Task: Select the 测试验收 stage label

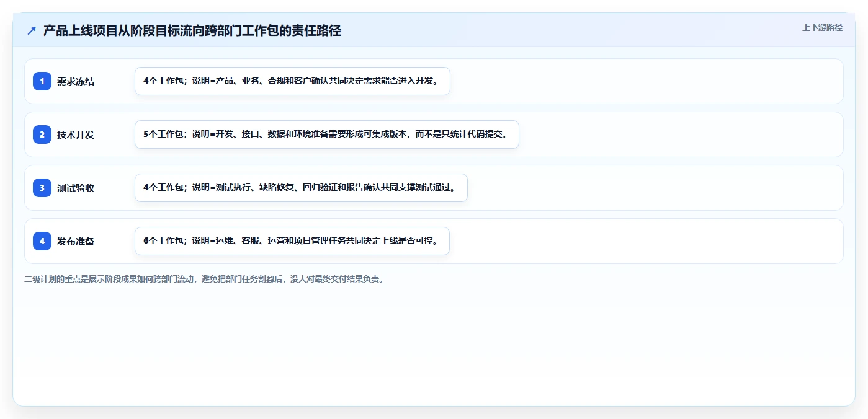Action: pos(76,188)
